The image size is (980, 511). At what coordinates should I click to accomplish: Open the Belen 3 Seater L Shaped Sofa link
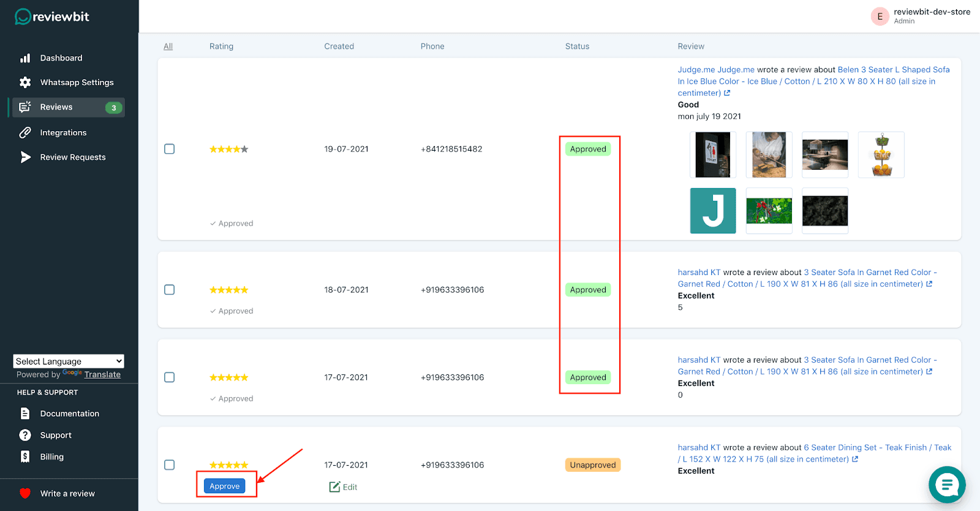[893, 70]
